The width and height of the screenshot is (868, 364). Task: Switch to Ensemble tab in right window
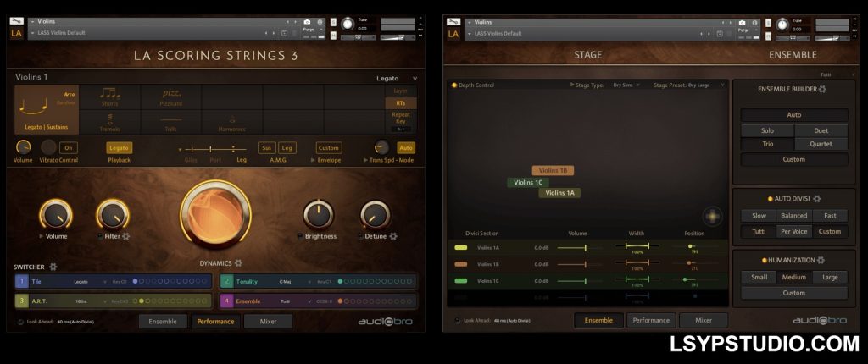[x=598, y=320]
